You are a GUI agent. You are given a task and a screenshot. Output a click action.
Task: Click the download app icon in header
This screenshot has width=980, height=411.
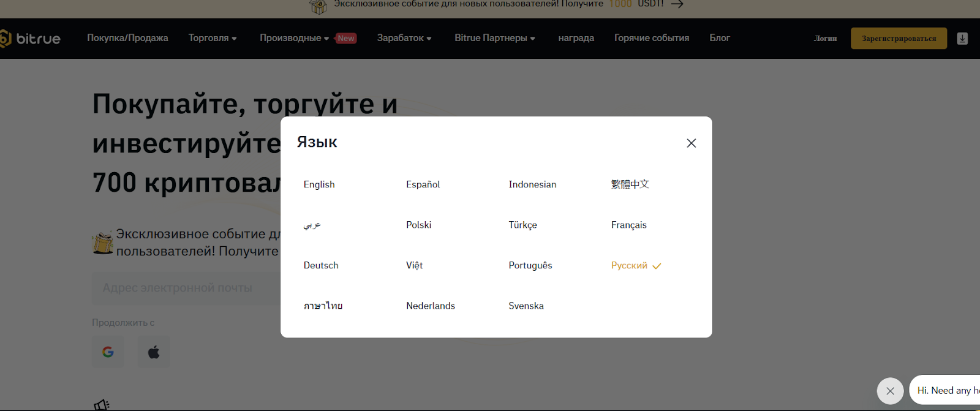[962, 39]
